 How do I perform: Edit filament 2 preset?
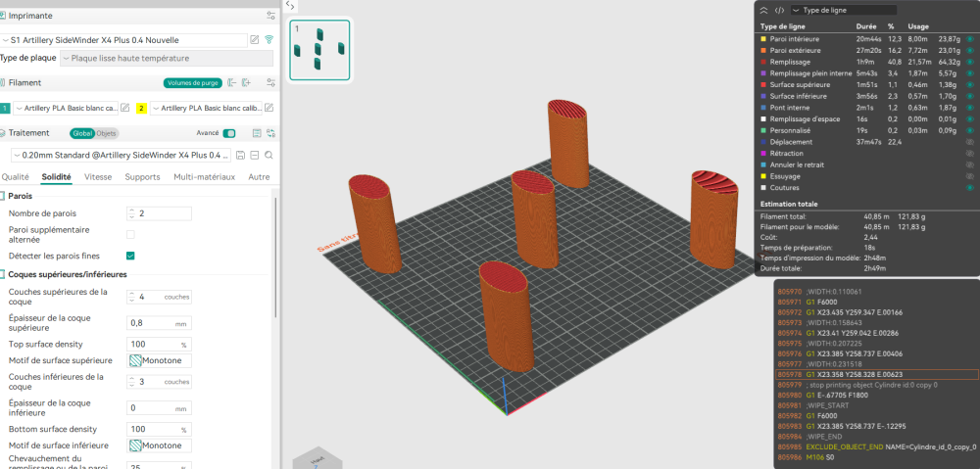click(x=269, y=108)
